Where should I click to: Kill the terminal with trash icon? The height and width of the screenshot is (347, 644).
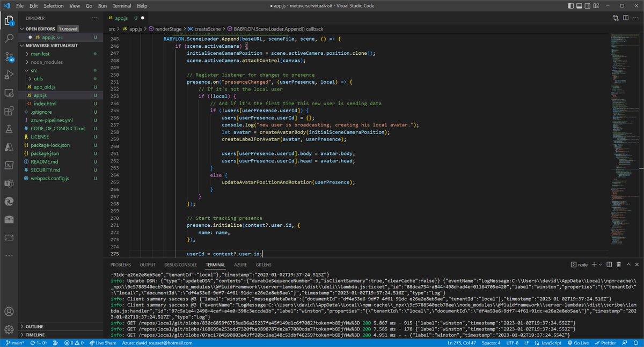click(619, 264)
